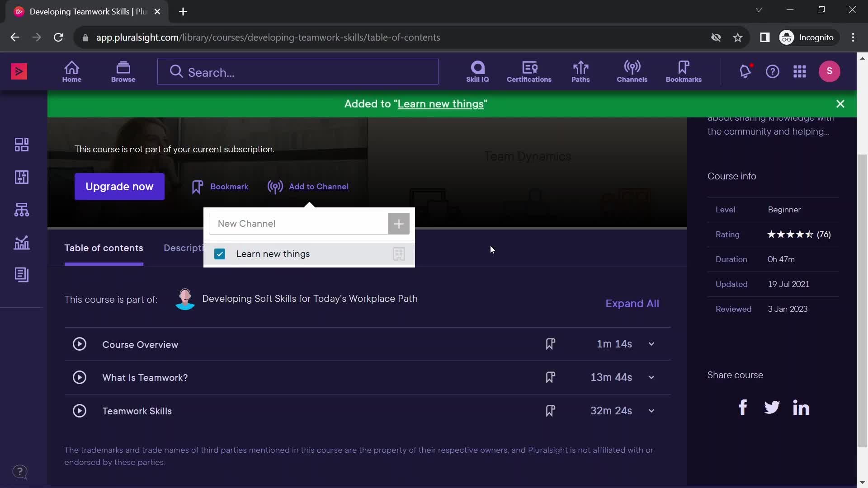Click the Skill IQ icon in navbar
This screenshot has height=488, width=868.
pyautogui.click(x=476, y=71)
